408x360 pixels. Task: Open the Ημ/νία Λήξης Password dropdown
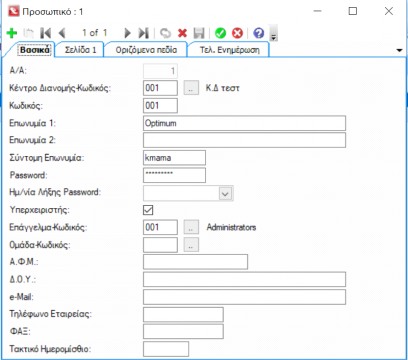point(225,193)
